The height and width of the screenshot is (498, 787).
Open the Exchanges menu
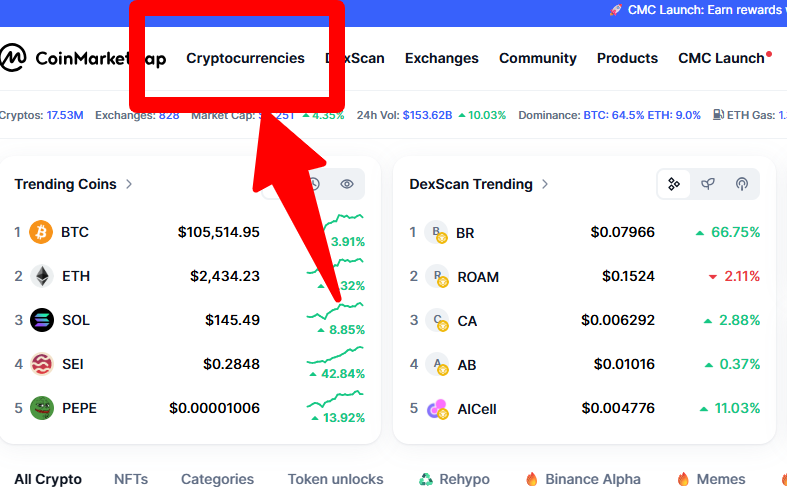tap(441, 58)
